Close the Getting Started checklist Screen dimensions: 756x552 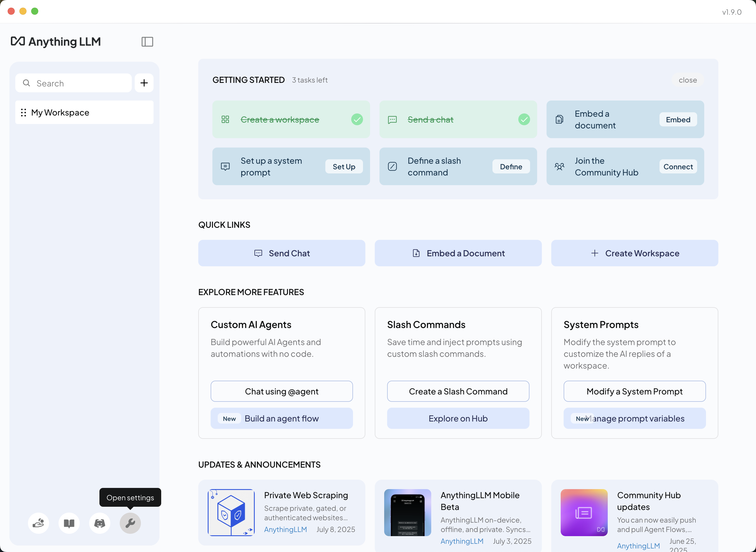pyautogui.click(x=688, y=80)
